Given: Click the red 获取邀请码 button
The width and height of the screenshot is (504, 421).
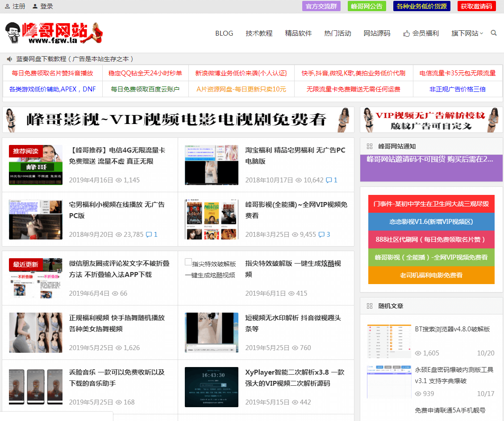Looking at the screenshot, I should click(476, 7).
